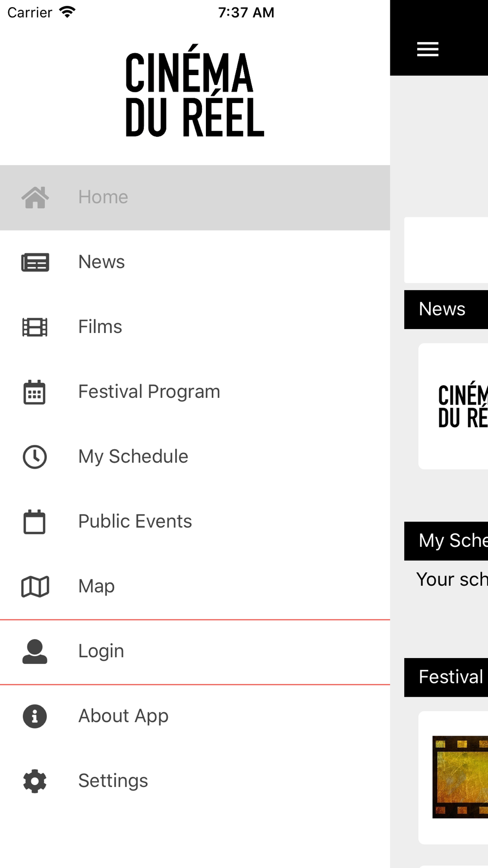Click the Home house icon
488x868 pixels.
[35, 197]
